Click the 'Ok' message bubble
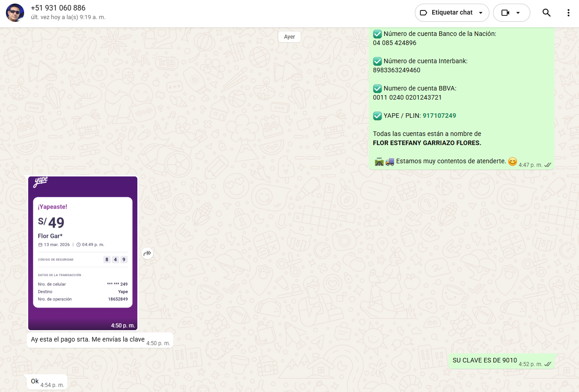Viewport: 579px width, 392px height. (x=35, y=382)
